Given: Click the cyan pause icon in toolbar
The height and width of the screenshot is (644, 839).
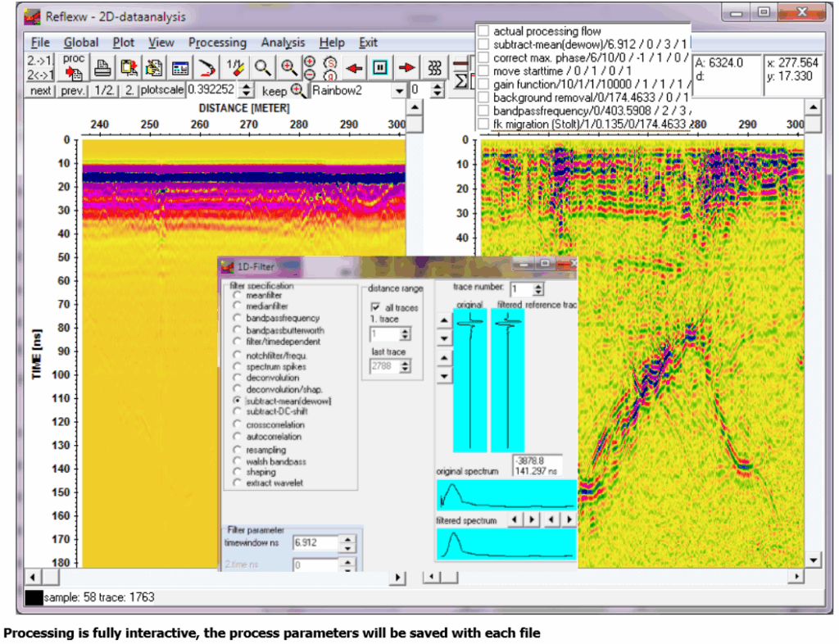Looking at the screenshot, I should click(380, 68).
